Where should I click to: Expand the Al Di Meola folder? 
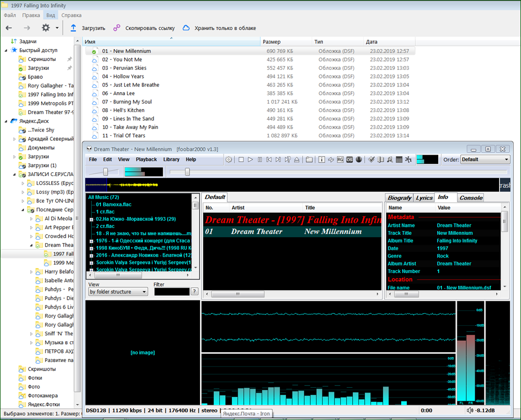(32, 219)
